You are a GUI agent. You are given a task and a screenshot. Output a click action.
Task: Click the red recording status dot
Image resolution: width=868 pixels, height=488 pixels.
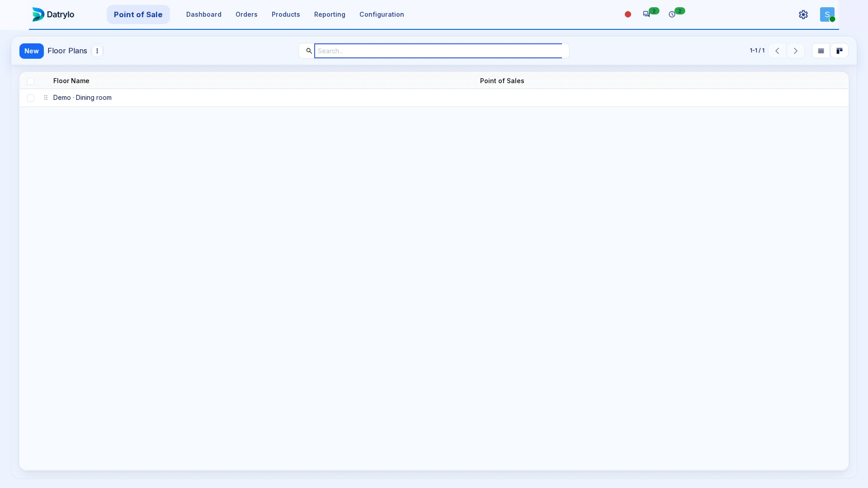click(628, 14)
